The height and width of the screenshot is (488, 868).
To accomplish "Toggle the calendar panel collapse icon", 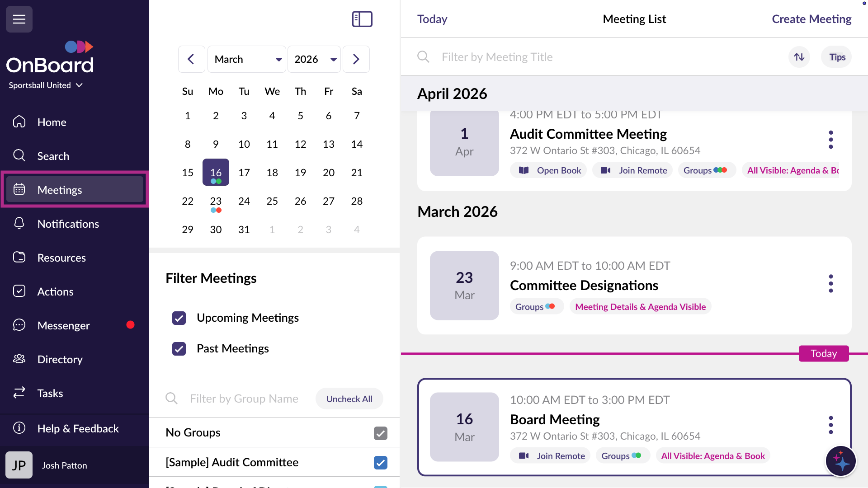I will click(x=362, y=19).
